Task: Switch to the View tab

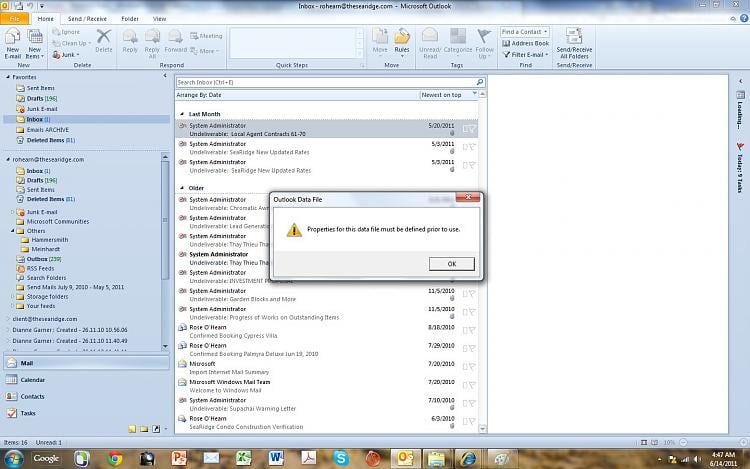Action: (x=159, y=19)
